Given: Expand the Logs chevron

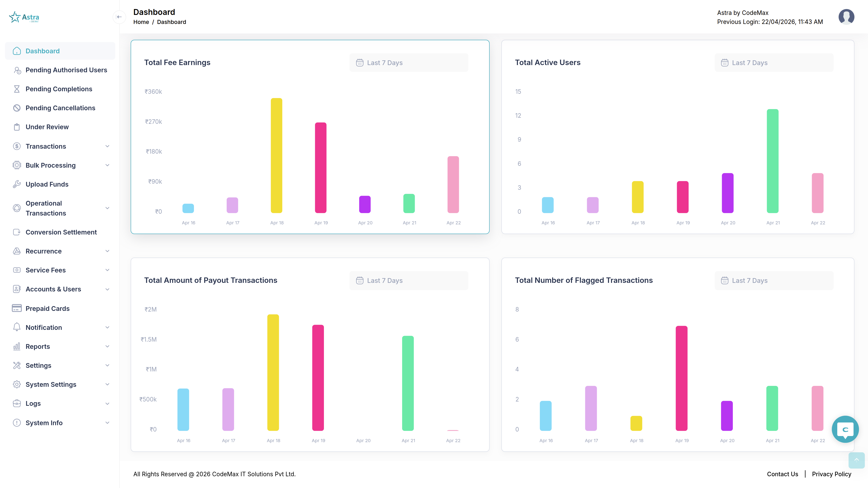Looking at the screenshot, I should pyautogui.click(x=108, y=404).
